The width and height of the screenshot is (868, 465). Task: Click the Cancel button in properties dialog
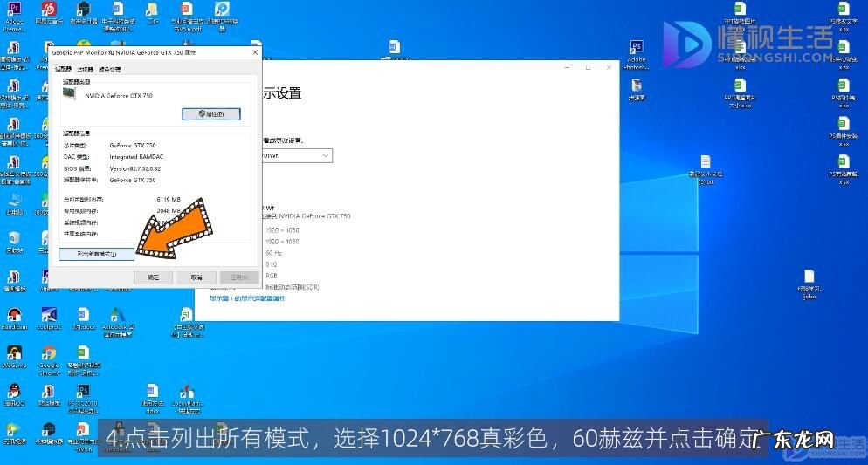pyautogui.click(x=196, y=277)
